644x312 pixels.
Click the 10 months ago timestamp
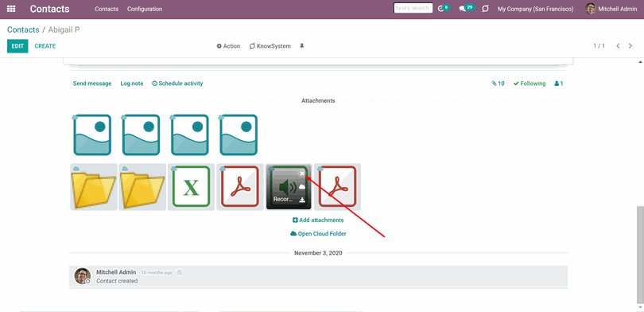coord(157,272)
